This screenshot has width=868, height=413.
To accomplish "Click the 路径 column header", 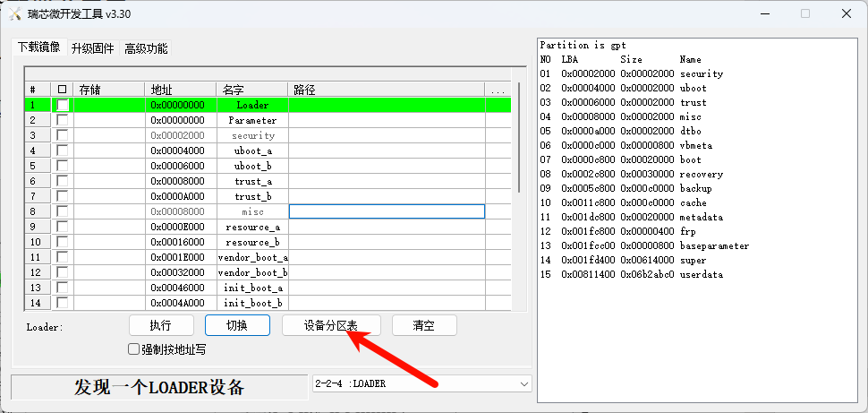I will (x=387, y=90).
